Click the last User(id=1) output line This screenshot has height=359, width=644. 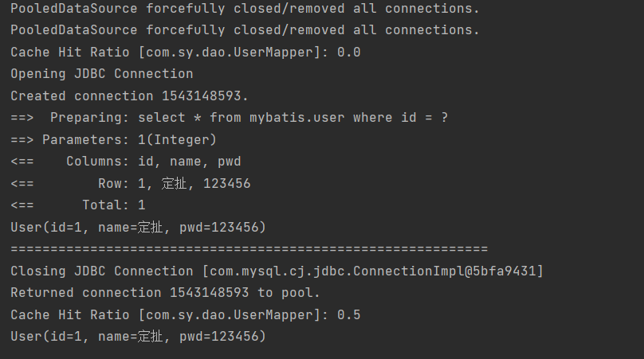pos(139,337)
